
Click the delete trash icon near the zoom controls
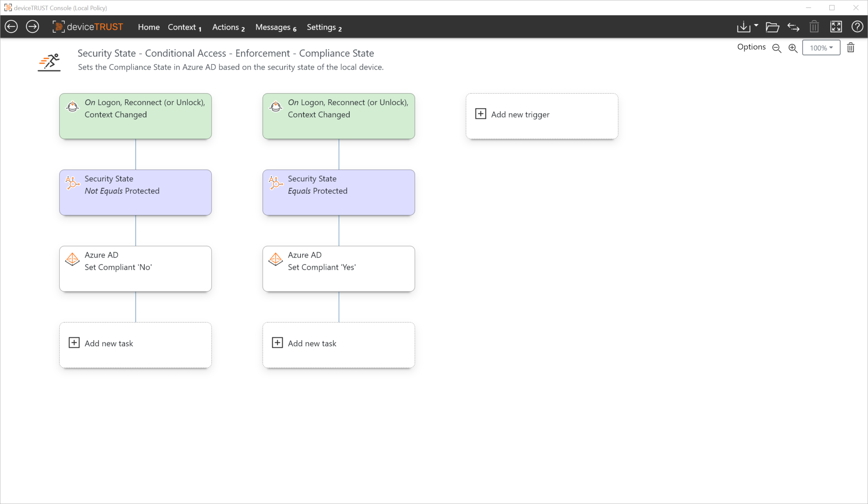(851, 48)
